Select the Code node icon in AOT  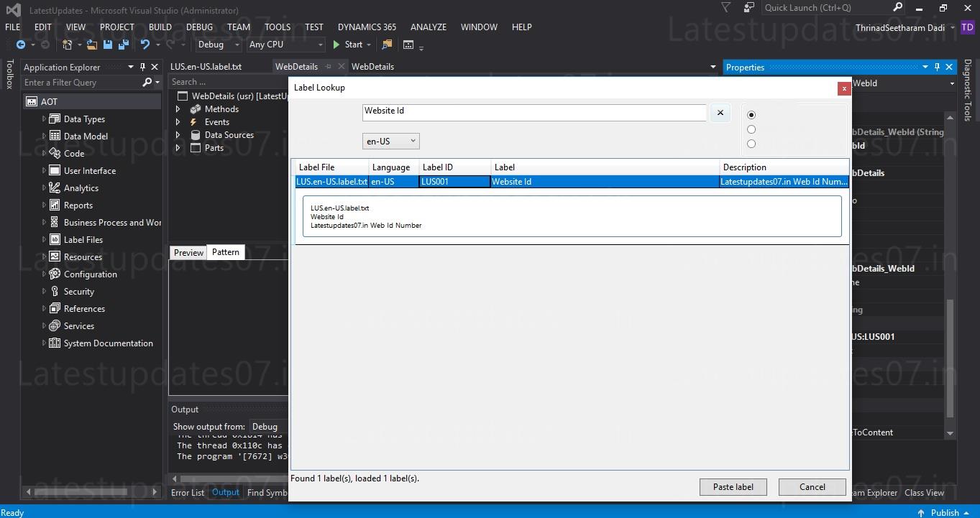55,153
